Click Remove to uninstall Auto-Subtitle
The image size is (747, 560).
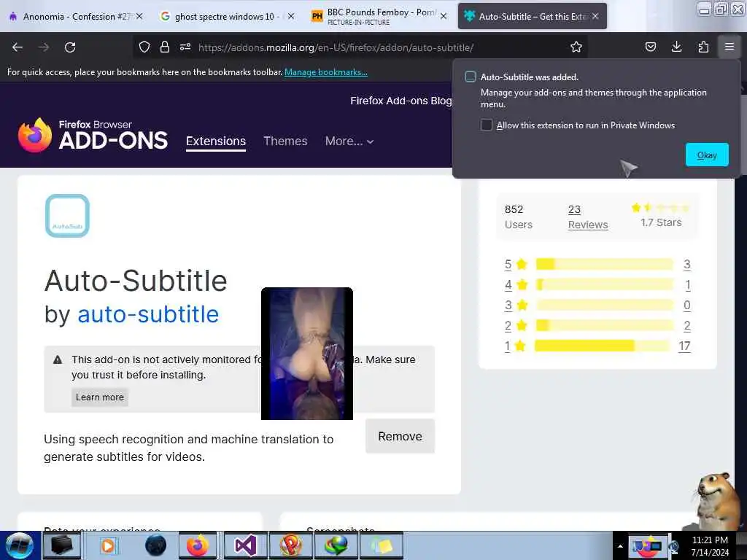pos(400,436)
